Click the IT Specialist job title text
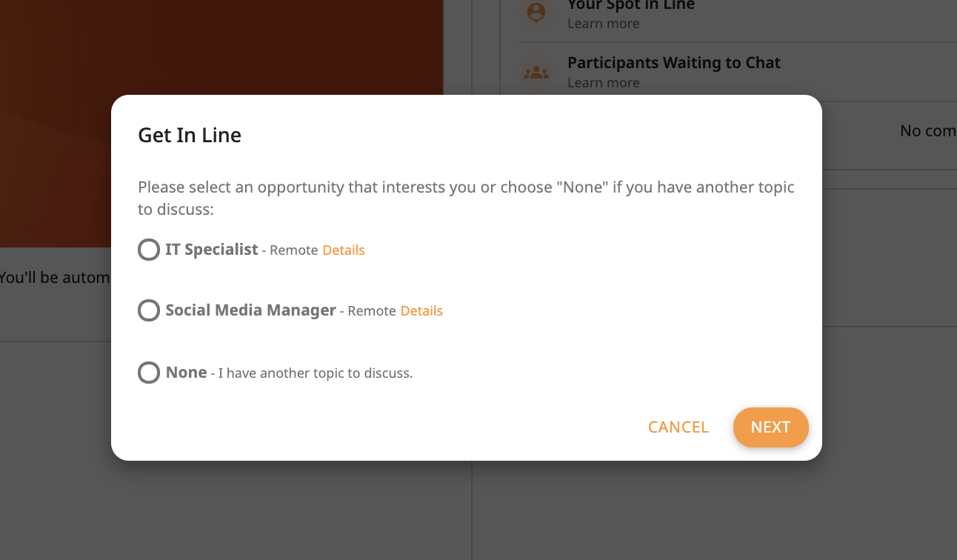The image size is (957, 560). point(212,250)
